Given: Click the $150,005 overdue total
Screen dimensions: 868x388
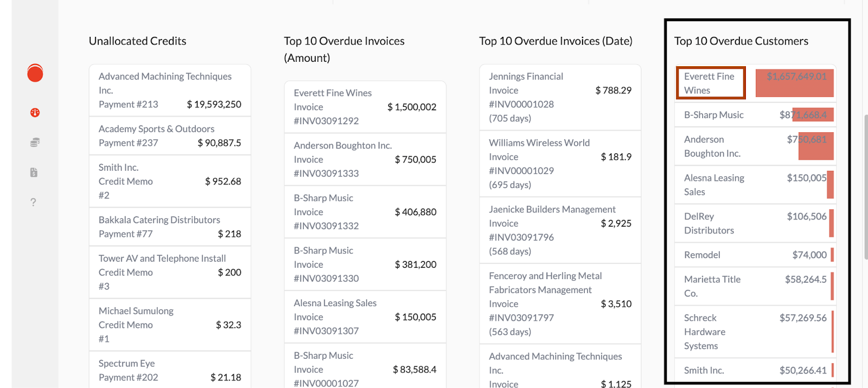Looking at the screenshot, I should pos(807,178).
